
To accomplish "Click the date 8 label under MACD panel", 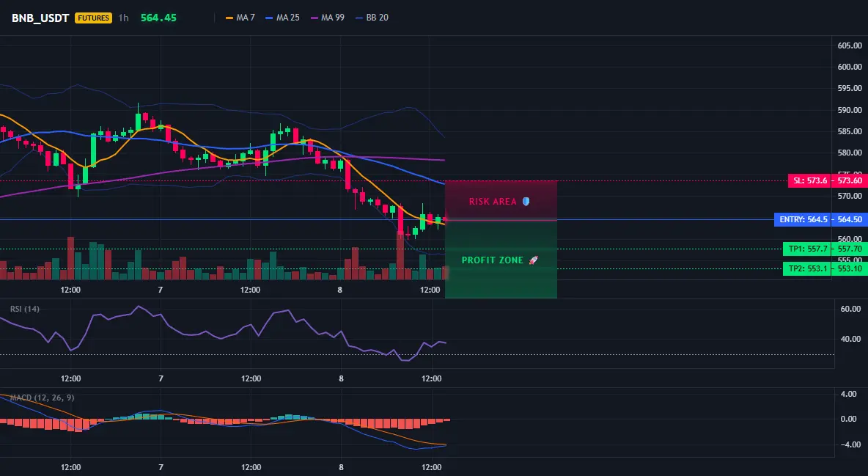I will [341, 467].
